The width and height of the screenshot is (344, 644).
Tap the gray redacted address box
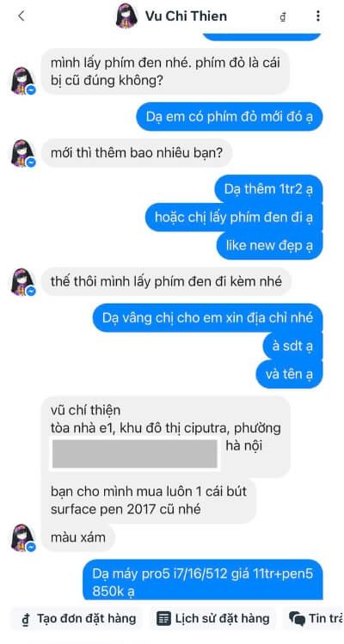135,453
